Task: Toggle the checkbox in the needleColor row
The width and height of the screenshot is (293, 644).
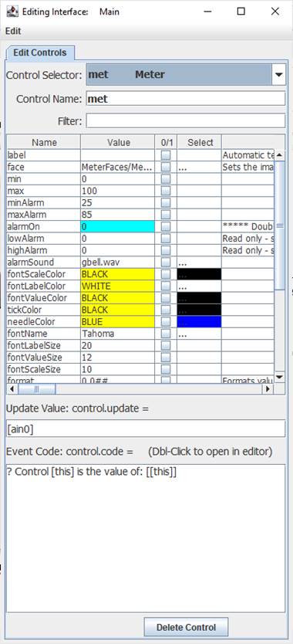Action: coord(166,322)
